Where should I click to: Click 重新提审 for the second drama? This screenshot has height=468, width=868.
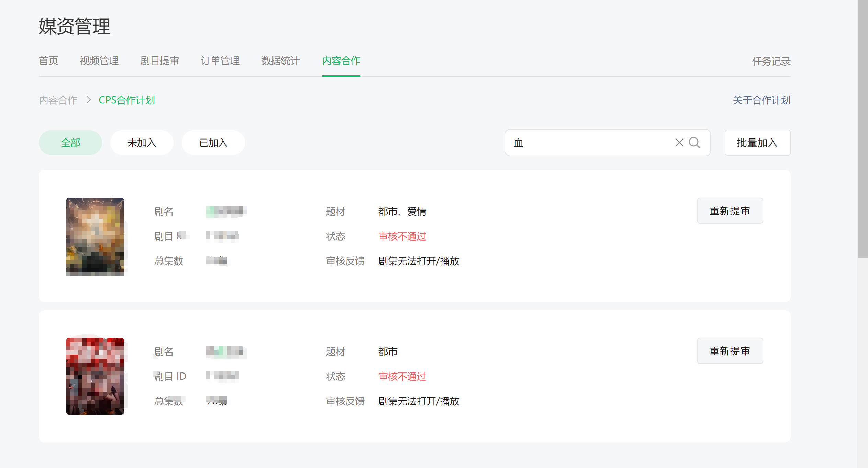coord(730,351)
